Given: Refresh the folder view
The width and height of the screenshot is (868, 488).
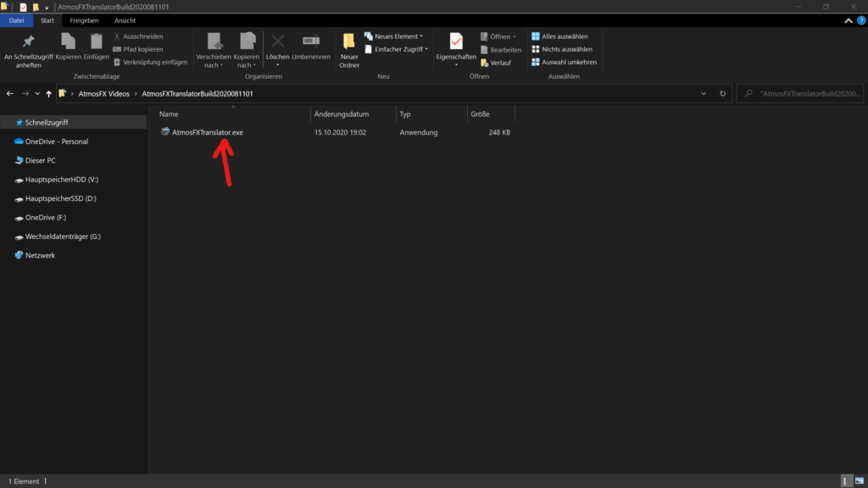Looking at the screenshot, I should (x=722, y=93).
